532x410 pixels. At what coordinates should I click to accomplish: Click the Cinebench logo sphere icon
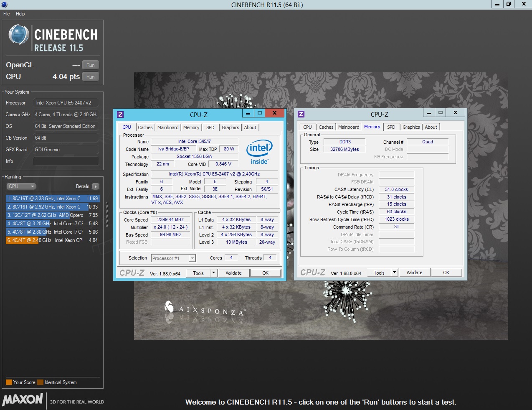(18, 35)
